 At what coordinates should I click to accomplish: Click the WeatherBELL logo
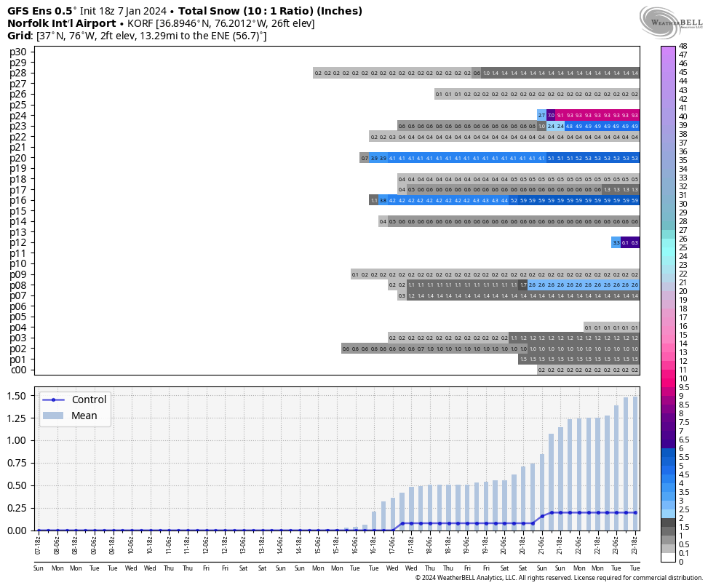(671, 23)
